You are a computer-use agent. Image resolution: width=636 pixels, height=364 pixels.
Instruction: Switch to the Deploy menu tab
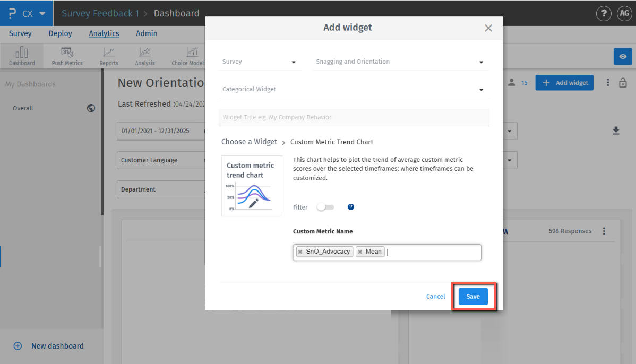point(60,33)
